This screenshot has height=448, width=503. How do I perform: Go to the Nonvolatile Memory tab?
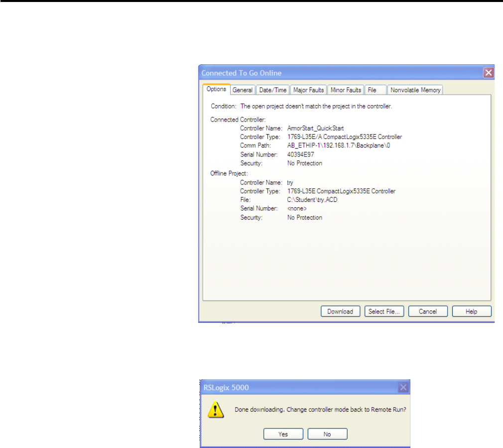coord(415,90)
